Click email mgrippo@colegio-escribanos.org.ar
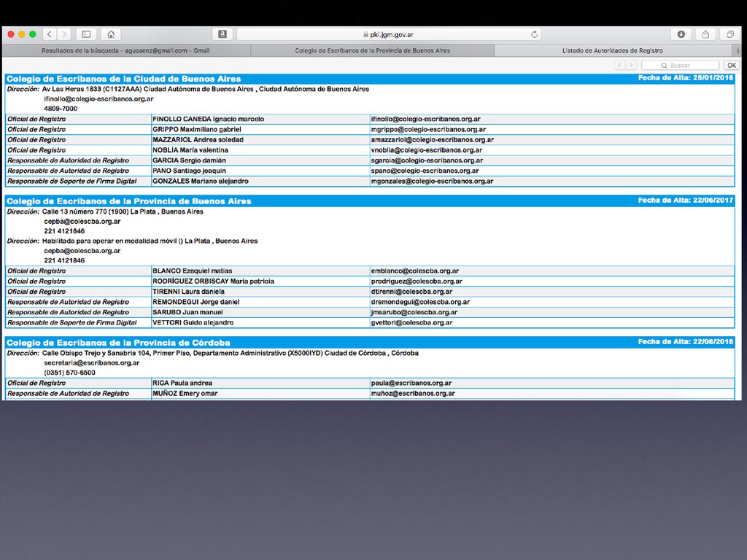 click(x=429, y=130)
